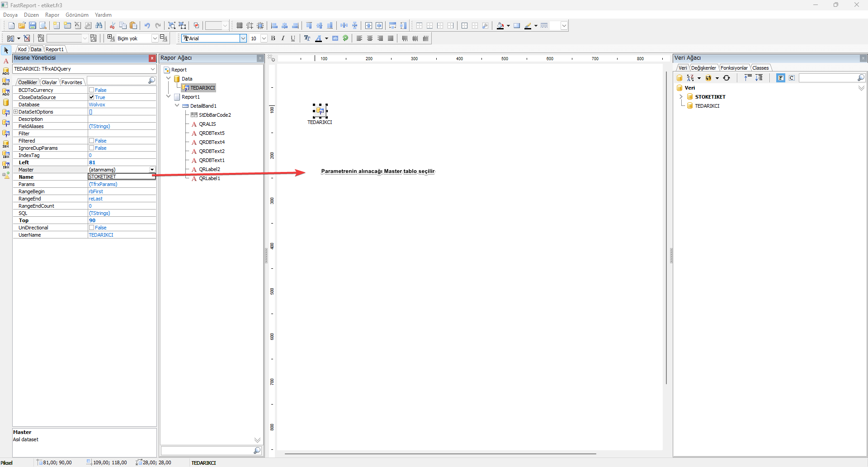
Task: Click the center text alignment icon
Action: pos(370,38)
